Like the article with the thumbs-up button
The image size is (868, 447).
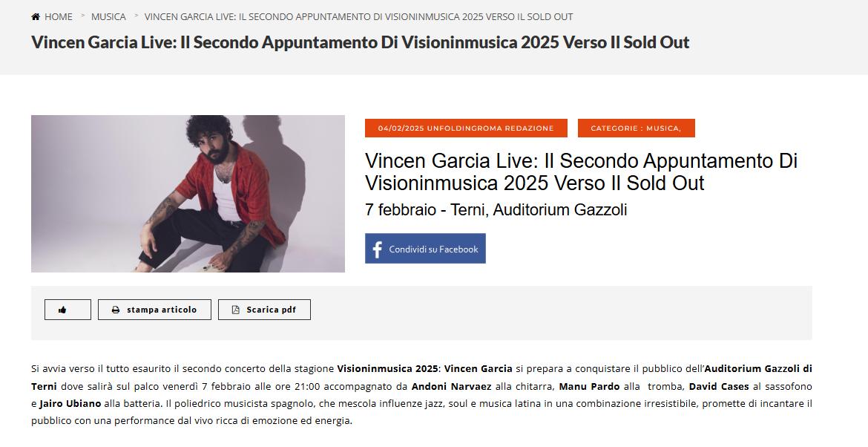point(68,310)
